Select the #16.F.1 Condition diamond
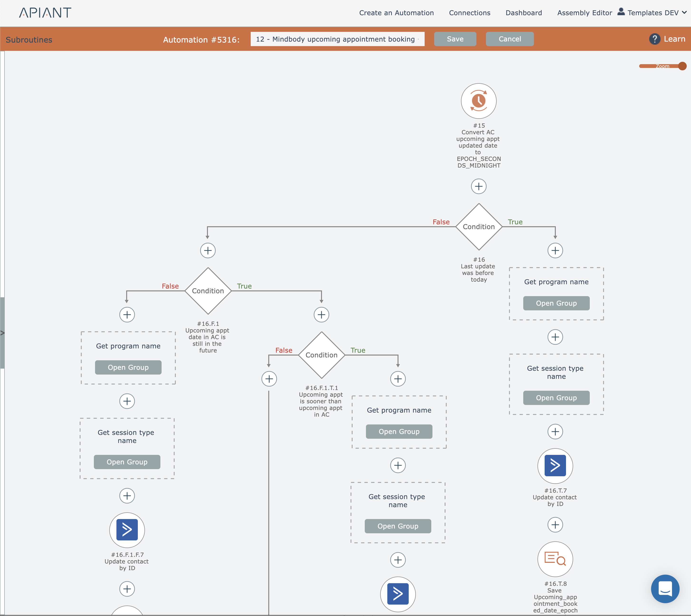691x616 pixels. click(x=208, y=291)
